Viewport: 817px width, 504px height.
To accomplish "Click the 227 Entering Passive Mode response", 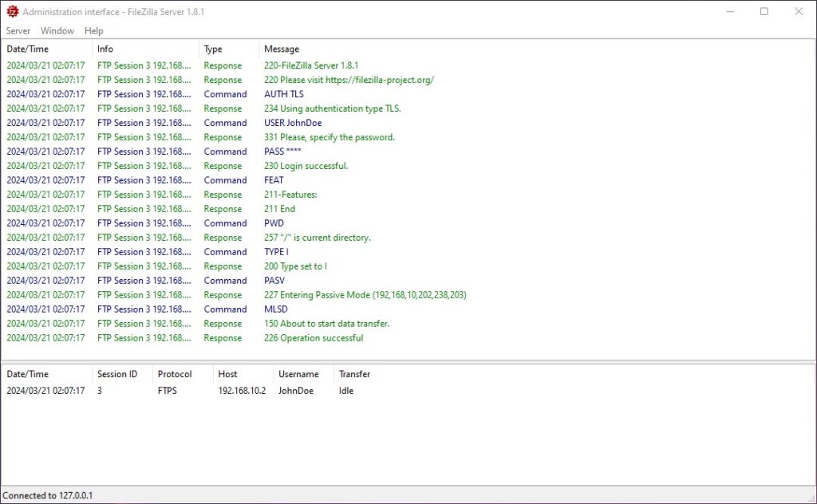I will (x=365, y=295).
